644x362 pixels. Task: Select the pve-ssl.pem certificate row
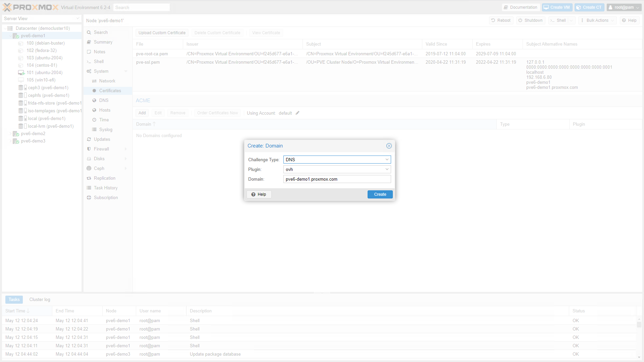tap(387, 74)
